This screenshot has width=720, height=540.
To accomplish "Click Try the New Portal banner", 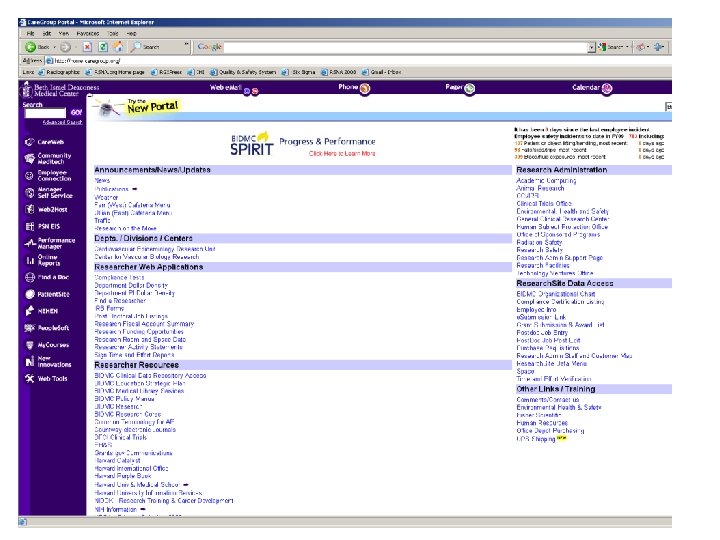I will [138, 107].
